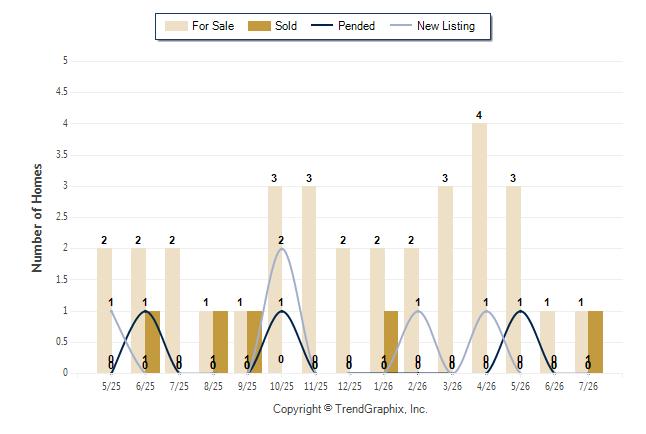This screenshot has width=646, height=434.
Task: Click the TrendGraphix copyright text
Action: 350,409
